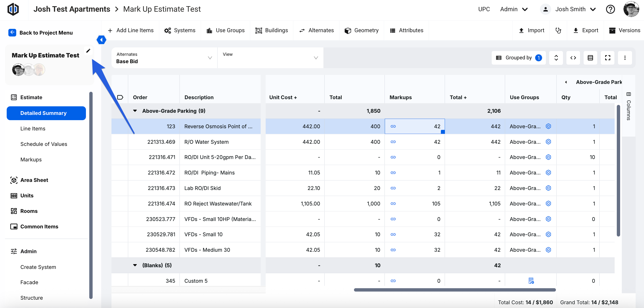The image size is (644, 308).
Task: Open the help question mark icon
Action: click(x=610, y=10)
